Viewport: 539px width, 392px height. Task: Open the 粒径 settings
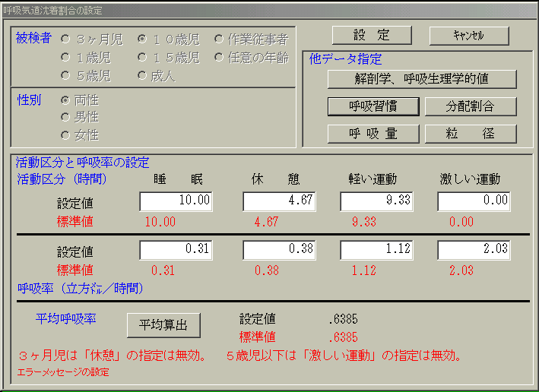470,134
